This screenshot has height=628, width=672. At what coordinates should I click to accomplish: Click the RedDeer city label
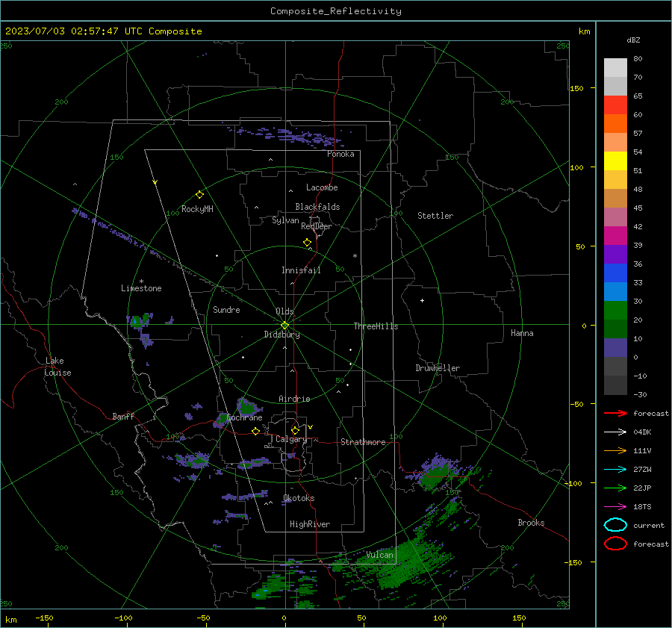[317, 226]
